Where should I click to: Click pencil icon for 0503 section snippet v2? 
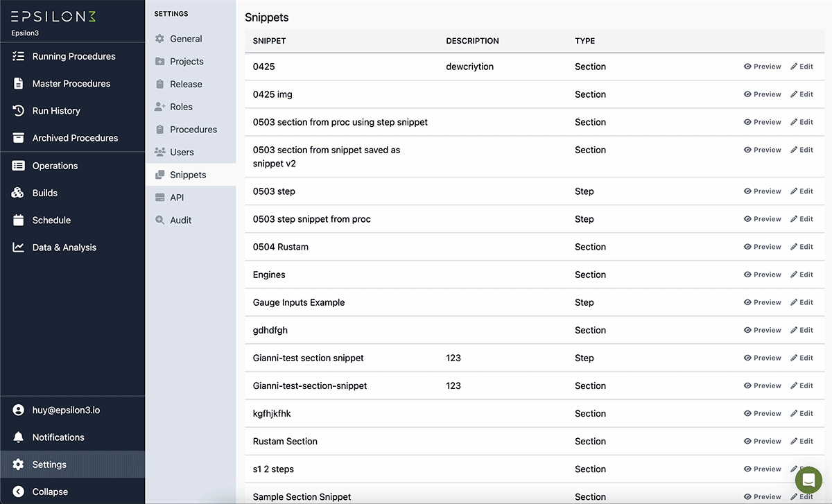click(x=794, y=150)
